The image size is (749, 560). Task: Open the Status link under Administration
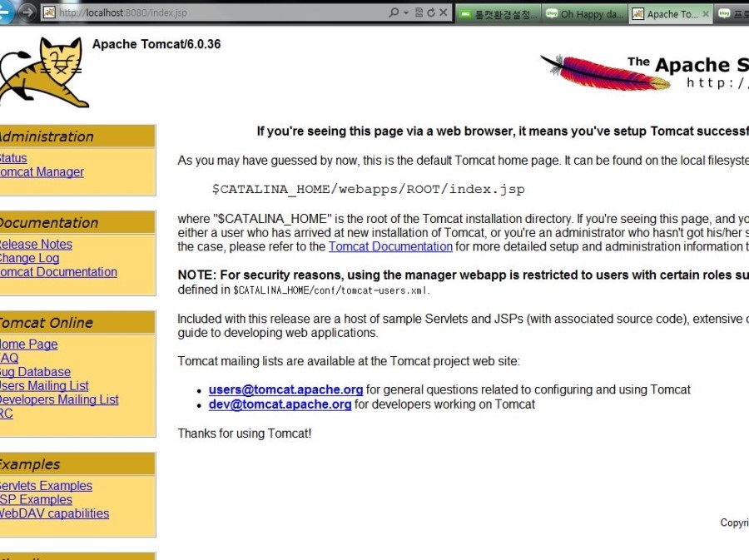point(12,158)
